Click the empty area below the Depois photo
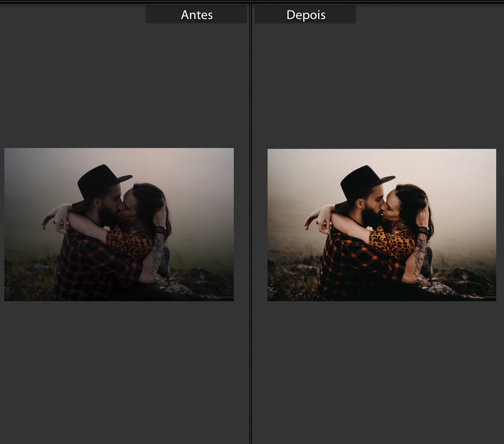 click(381, 372)
